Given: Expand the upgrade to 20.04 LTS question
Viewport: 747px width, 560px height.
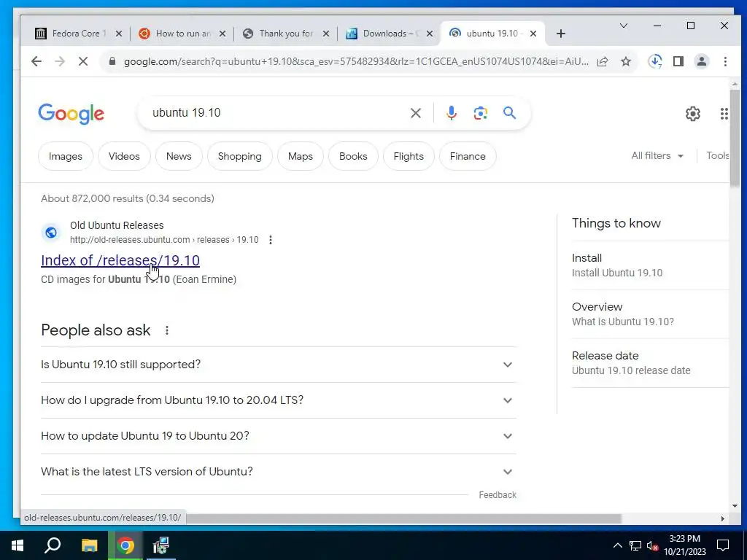Looking at the screenshot, I should (278, 400).
